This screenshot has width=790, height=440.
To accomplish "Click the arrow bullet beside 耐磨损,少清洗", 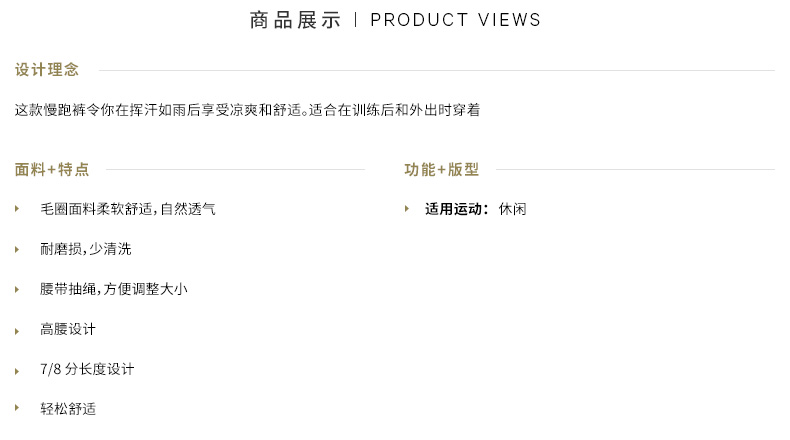I will 17,249.
